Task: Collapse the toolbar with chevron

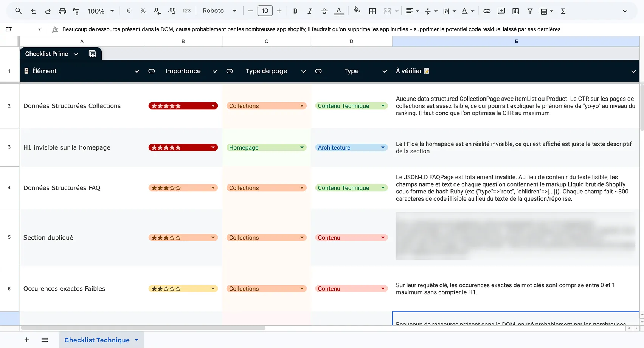Action: [625, 11]
